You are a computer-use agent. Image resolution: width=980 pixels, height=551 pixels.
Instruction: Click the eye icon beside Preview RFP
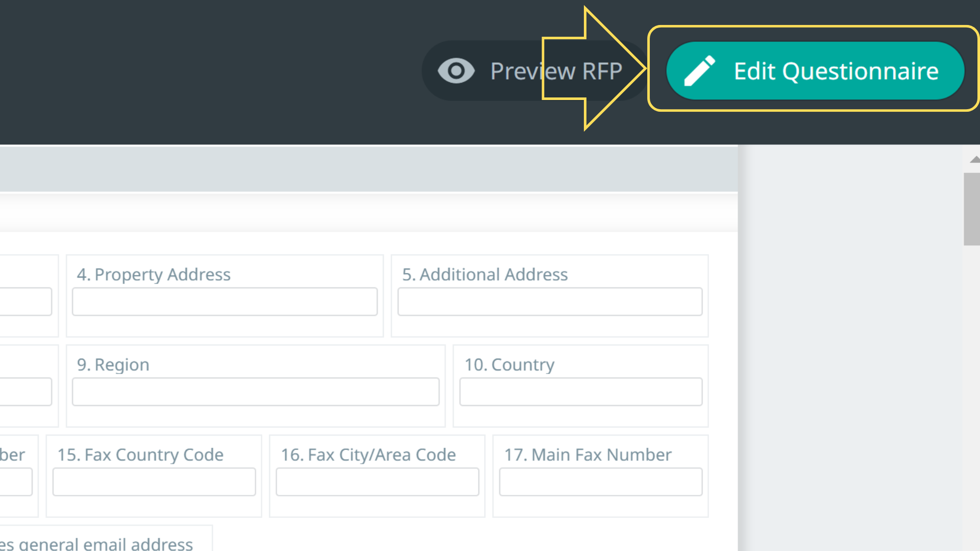point(456,71)
